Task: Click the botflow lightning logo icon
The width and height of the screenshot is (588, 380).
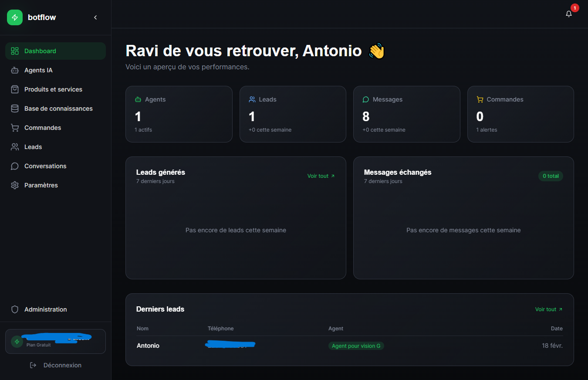Action: coord(15,17)
